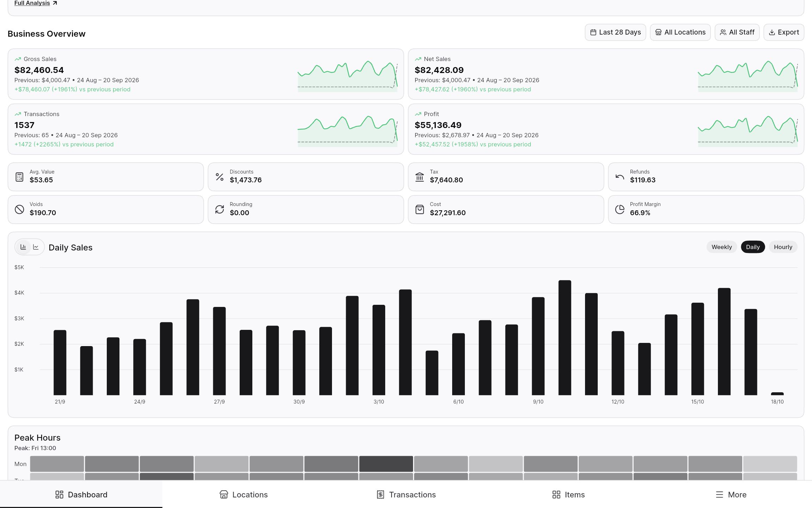
Task: Click the Cost value $27,291.60
Action: pos(448,213)
